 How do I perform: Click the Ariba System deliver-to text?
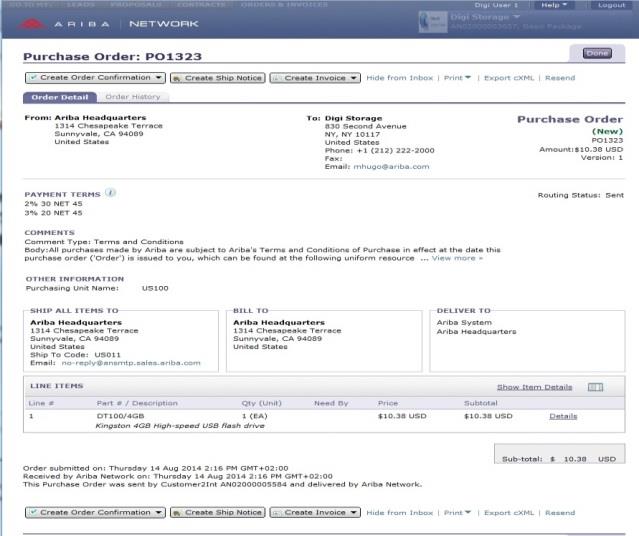pos(464,322)
